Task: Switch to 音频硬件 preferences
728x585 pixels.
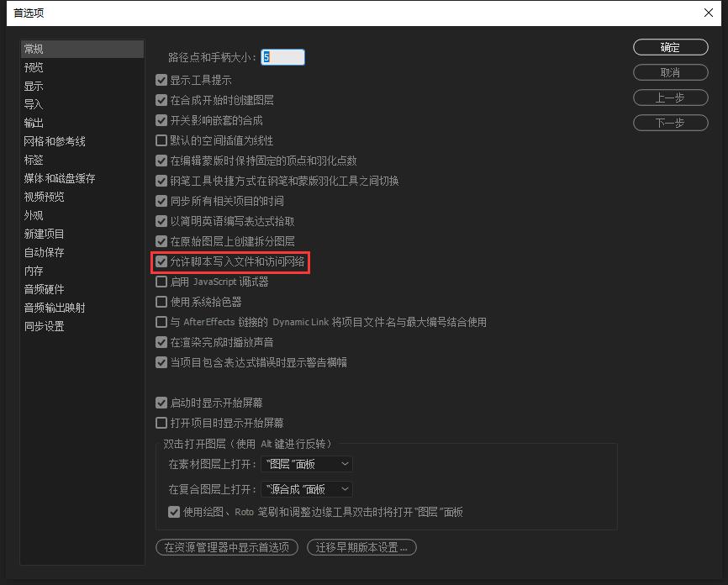Action: (x=44, y=289)
